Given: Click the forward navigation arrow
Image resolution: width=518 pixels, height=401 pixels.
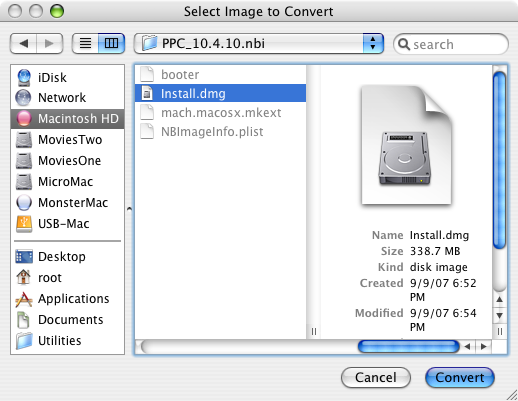Looking at the screenshot, I should [49, 43].
